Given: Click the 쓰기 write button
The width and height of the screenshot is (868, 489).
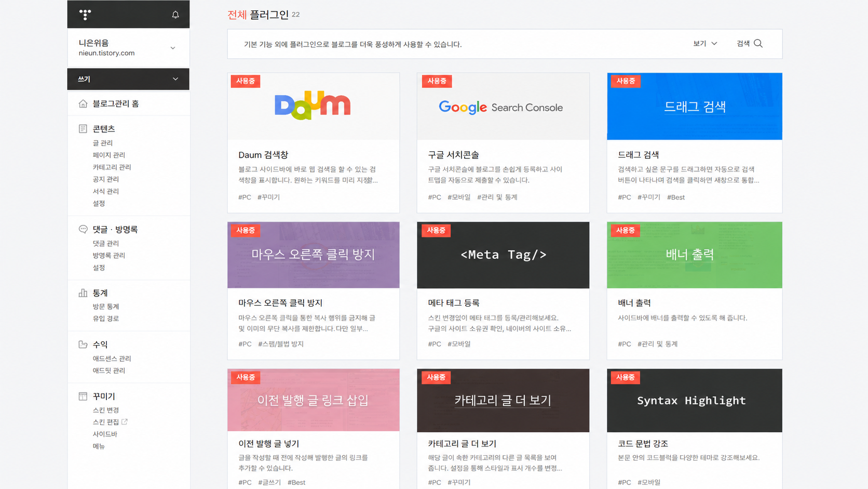Looking at the screenshot, I should (84, 79).
